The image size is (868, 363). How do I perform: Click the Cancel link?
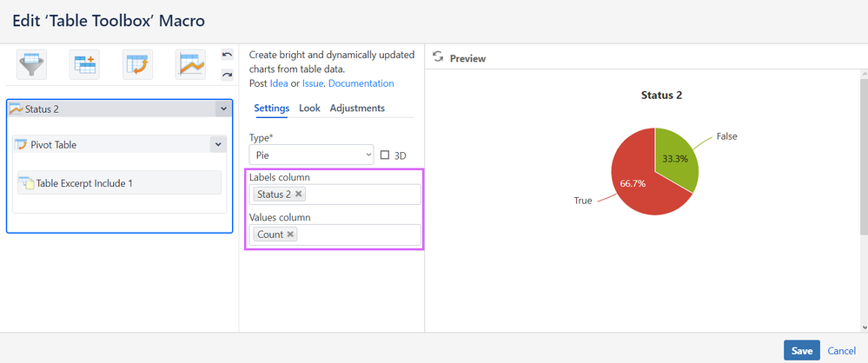click(841, 351)
